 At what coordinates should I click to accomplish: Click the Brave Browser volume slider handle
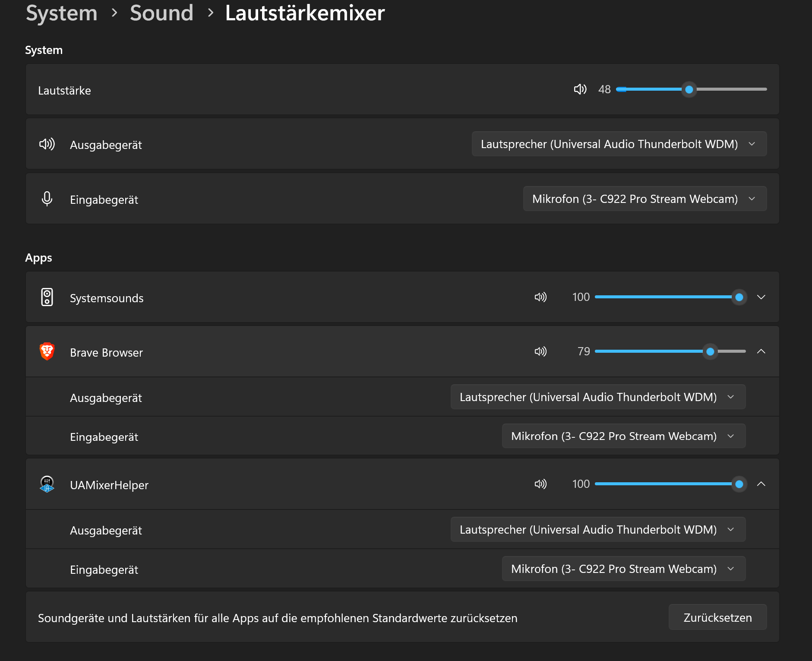click(710, 352)
